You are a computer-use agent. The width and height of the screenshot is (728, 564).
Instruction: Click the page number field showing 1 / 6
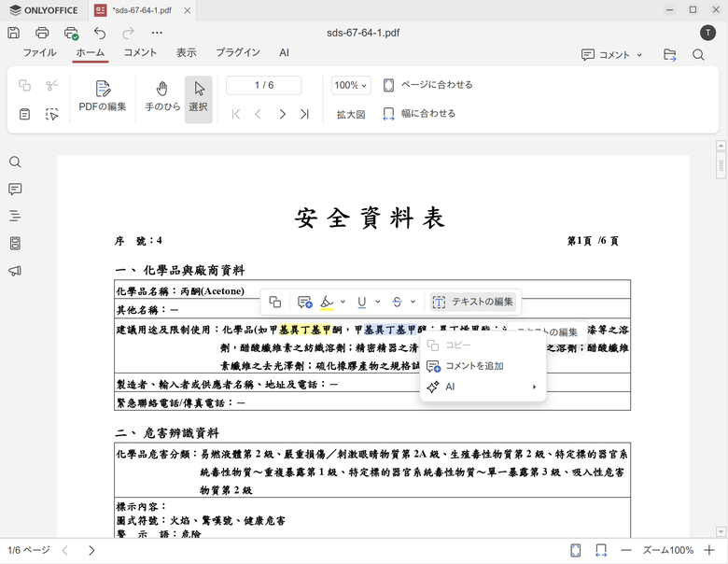click(264, 86)
